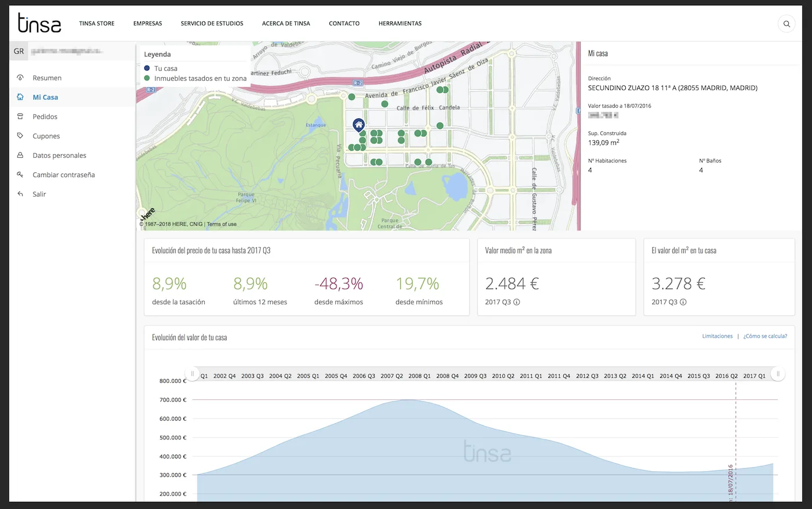Click the Mi Casa house icon

click(x=20, y=97)
